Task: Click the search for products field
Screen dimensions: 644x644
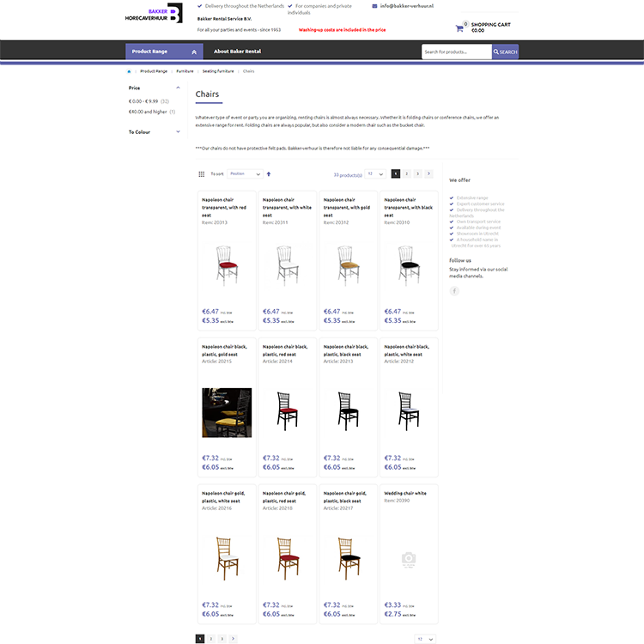Action: pos(456,52)
